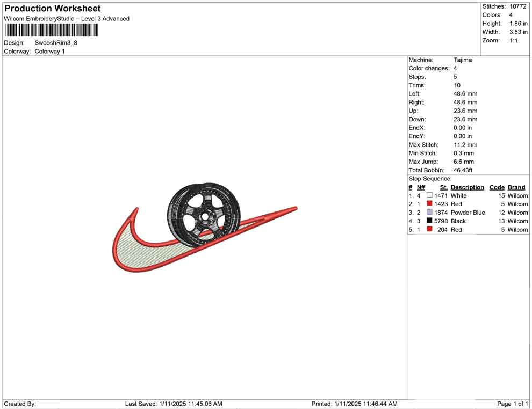Click the Red swatch for thread 1423
This screenshot has width=532, height=409.
(x=429, y=203)
